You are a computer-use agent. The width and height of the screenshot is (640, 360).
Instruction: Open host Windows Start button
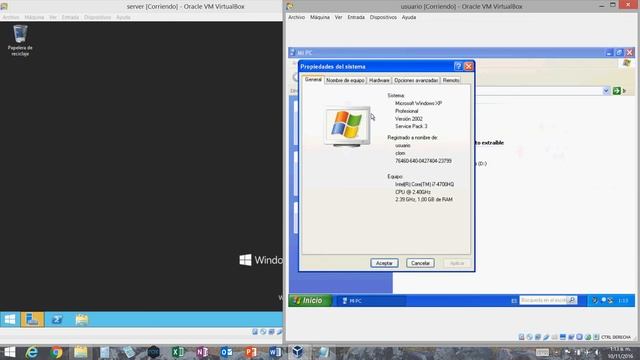(x=9, y=352)
